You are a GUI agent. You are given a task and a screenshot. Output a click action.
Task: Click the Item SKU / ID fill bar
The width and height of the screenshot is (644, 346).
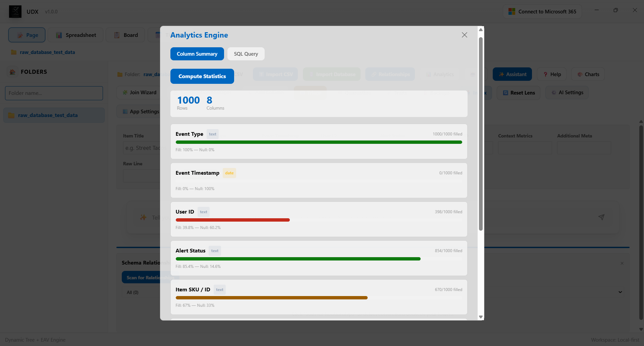(271, 298)
